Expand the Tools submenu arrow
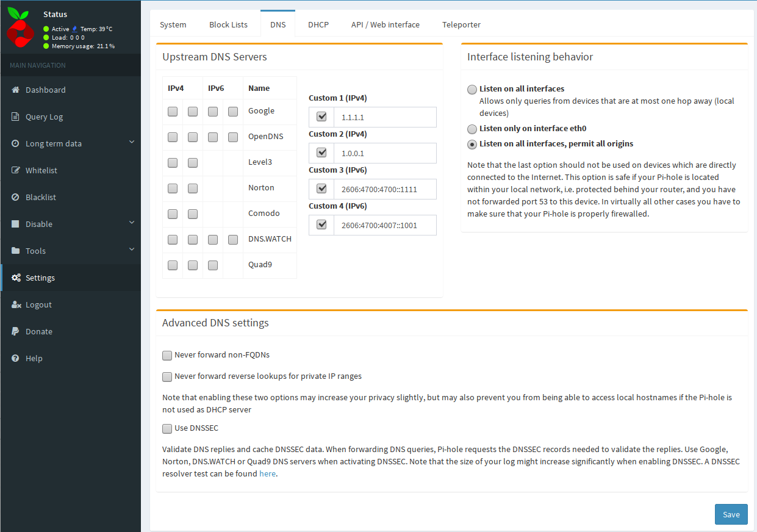 point(132,250)
